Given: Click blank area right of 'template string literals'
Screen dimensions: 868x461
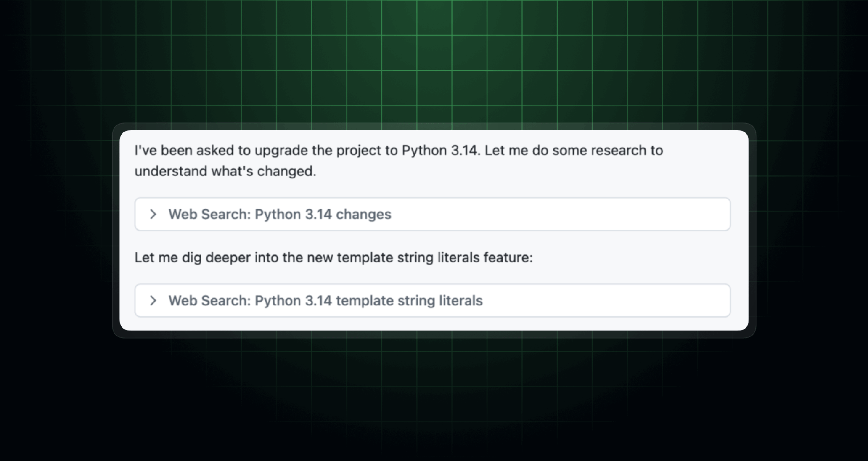Looking at the screenshot, I should pyautogui.click(x=606, y=300).
